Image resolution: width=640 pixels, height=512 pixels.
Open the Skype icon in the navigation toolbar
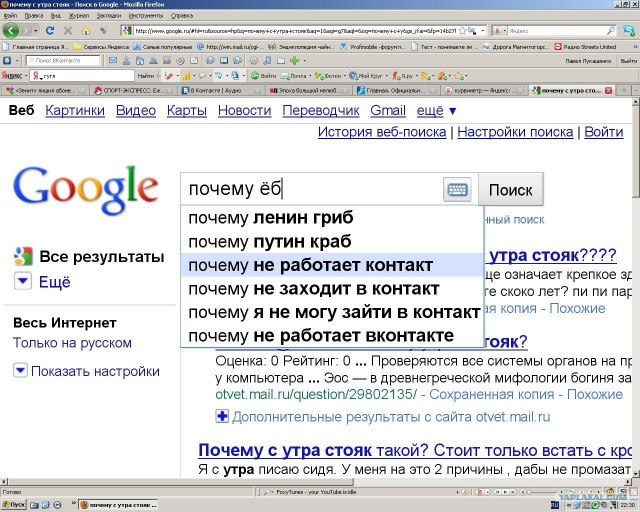(629, 31)
